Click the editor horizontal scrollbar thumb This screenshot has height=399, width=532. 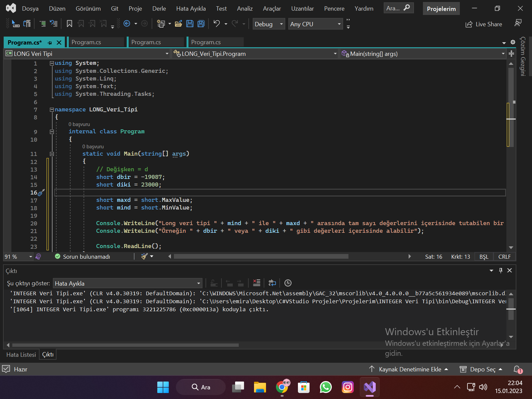[261, 256]
